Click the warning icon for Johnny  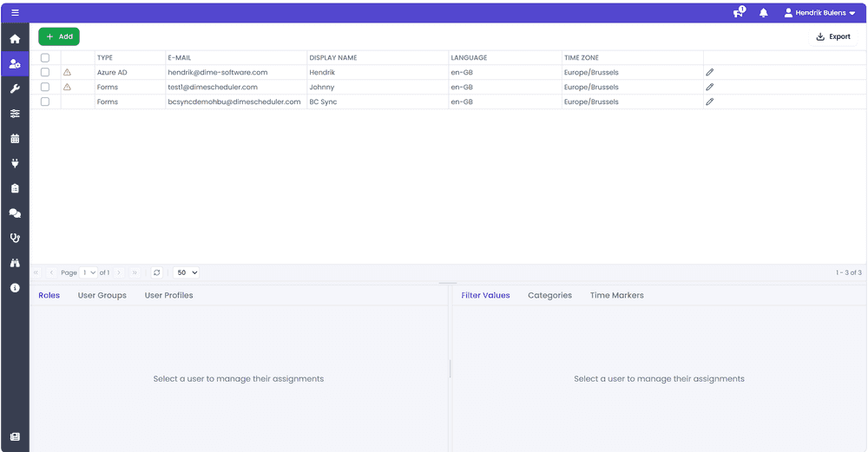coord(67,87)
